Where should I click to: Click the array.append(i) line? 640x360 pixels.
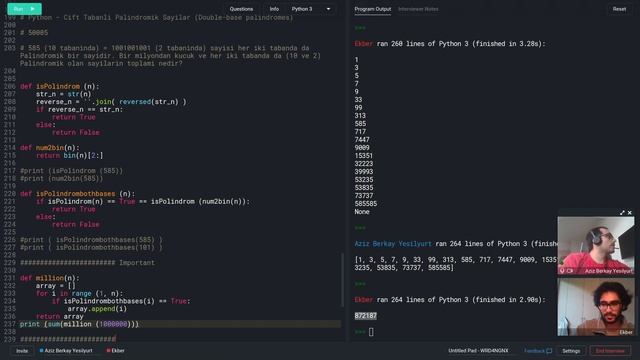[x=97, y=309]
